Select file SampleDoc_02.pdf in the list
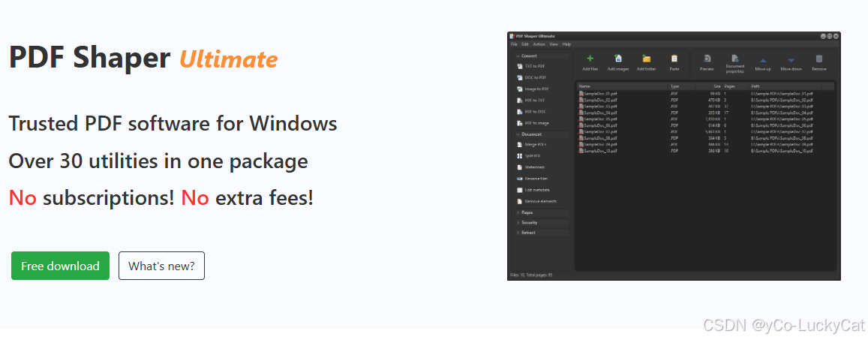The image size is (868, 340). click(x=597, y=101)
